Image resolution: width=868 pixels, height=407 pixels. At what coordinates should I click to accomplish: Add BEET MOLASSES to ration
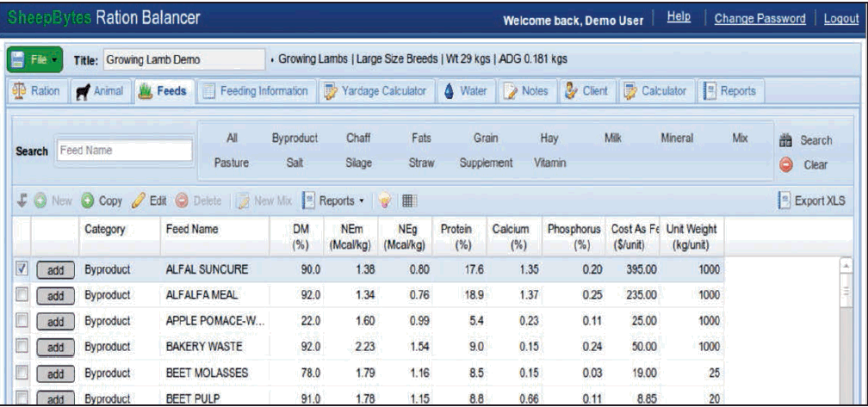[55, 373]
